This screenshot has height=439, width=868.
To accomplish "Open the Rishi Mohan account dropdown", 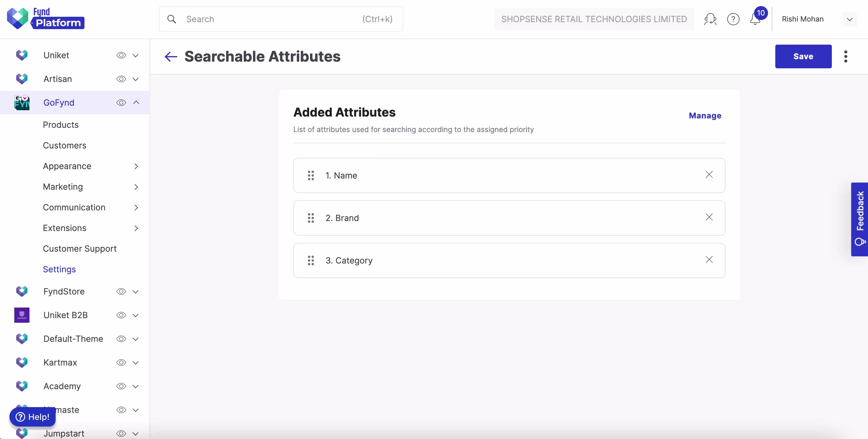I will pyautogui.click(x=849, y=19).
